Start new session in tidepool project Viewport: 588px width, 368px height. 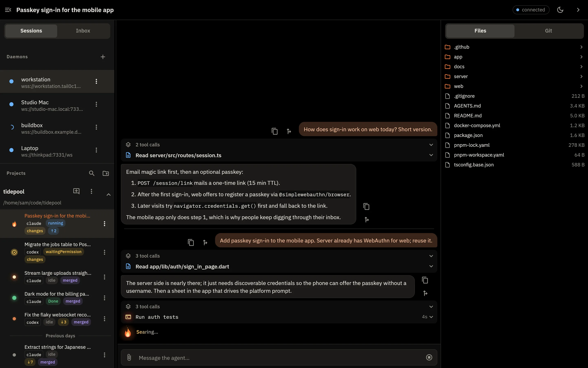[76, 191]
